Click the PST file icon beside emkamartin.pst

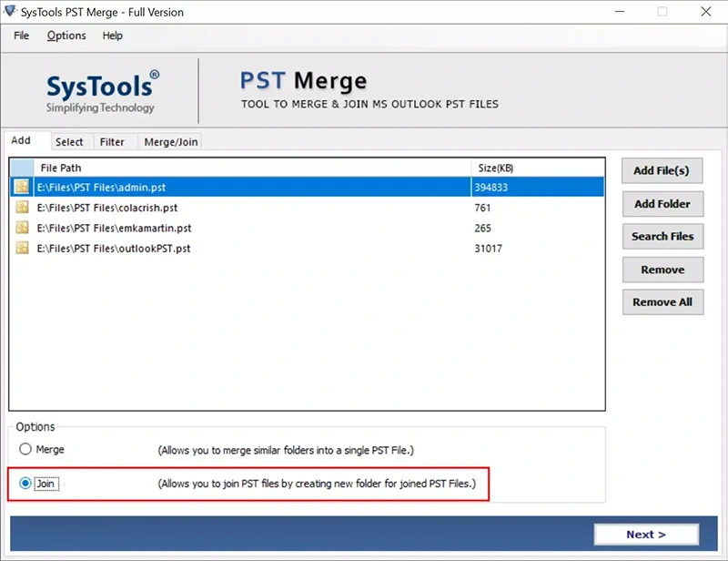(x=22, y=228)
